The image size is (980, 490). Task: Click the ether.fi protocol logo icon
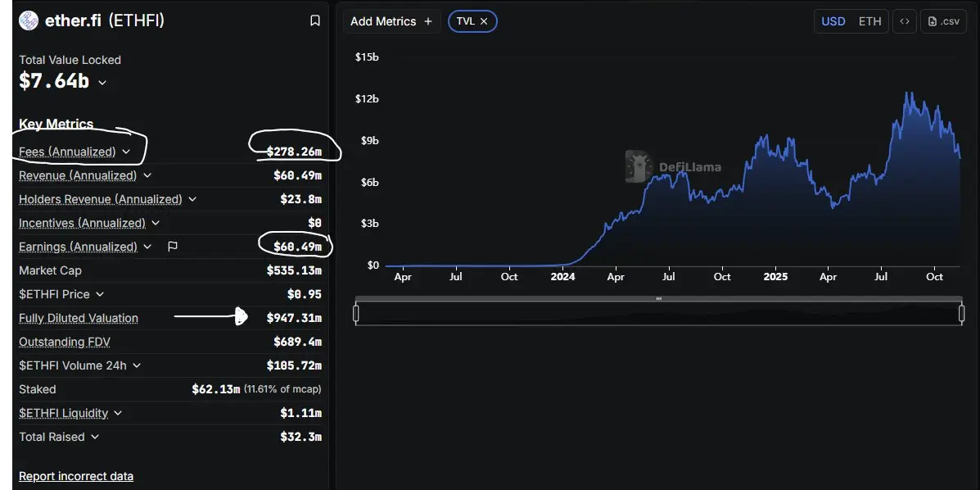point(29,20)
